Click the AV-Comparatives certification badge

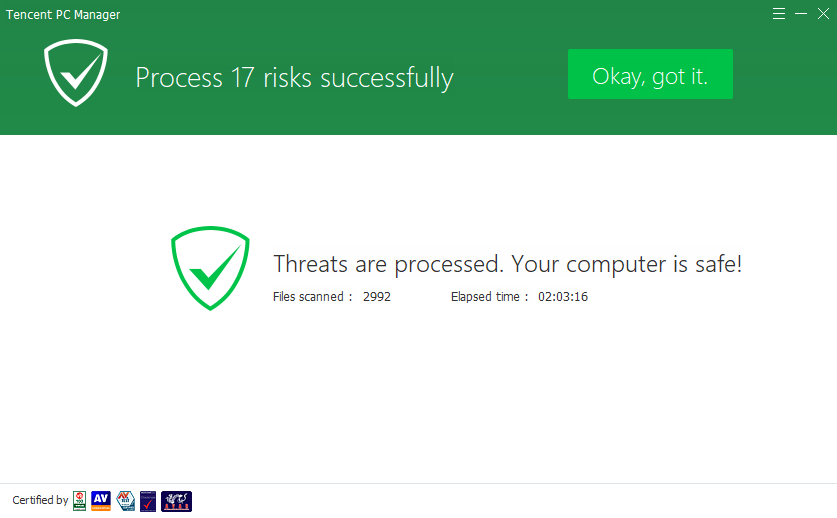tap(101, 501)
